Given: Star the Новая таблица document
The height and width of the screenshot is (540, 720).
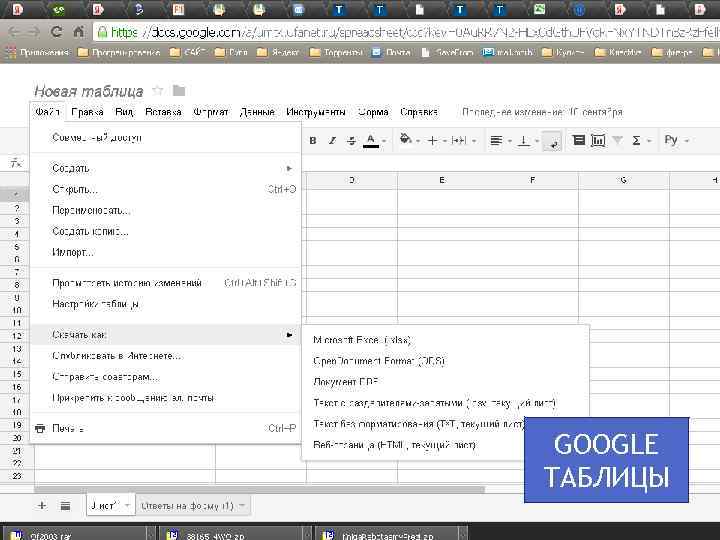Looking at the screenshot, I should [x=158, y=90].
